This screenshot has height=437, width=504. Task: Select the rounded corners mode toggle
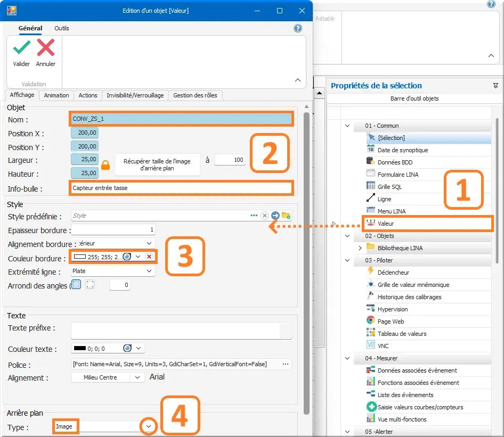click(77, 284)
